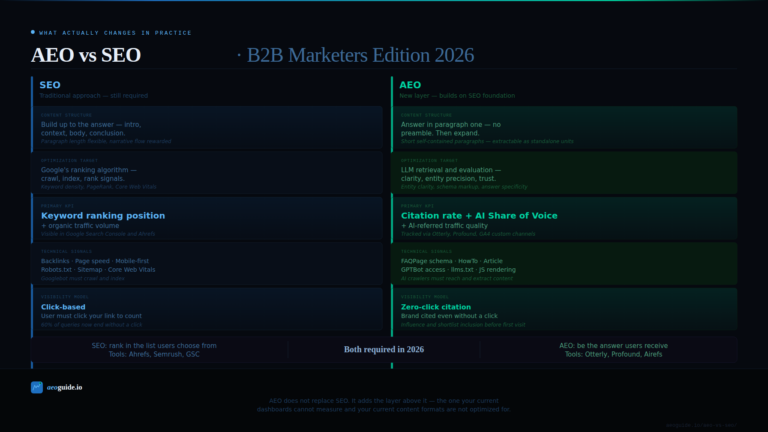Click 'AEO: be the answer users receive'

613,345
